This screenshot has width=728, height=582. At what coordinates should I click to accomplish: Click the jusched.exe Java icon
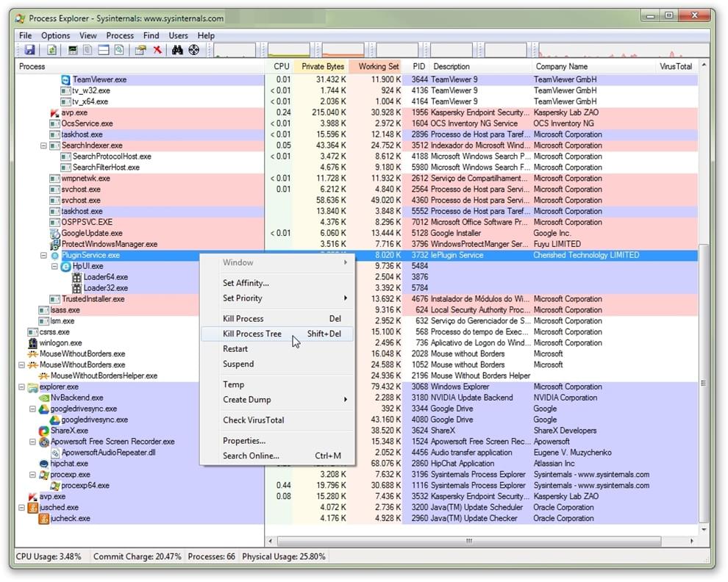pyautogui.click(x=32, y=508)
